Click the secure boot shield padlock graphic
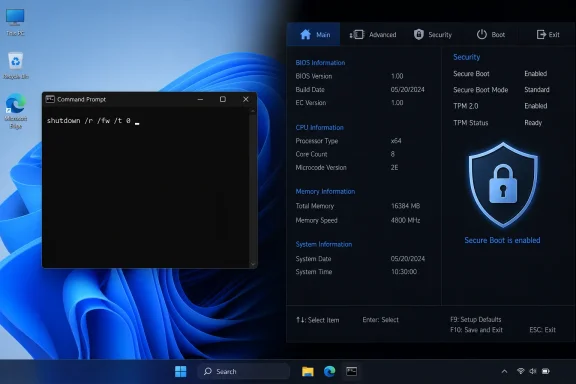 click(x=503, y=185)
